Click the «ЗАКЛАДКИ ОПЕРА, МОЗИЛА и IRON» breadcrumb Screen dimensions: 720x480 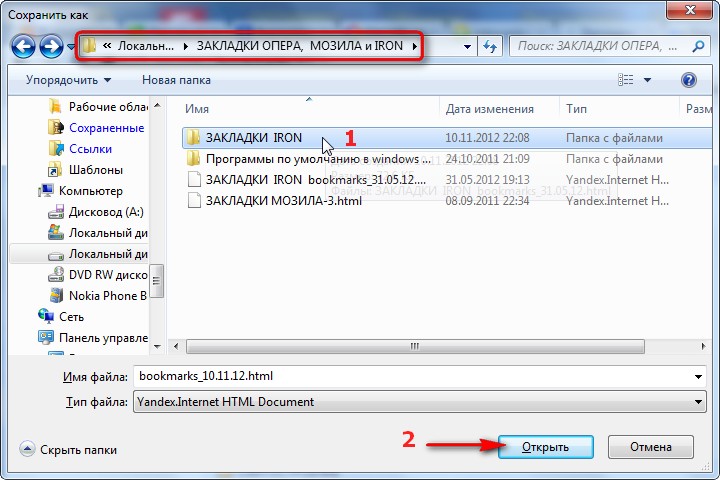tap(299, 46)
